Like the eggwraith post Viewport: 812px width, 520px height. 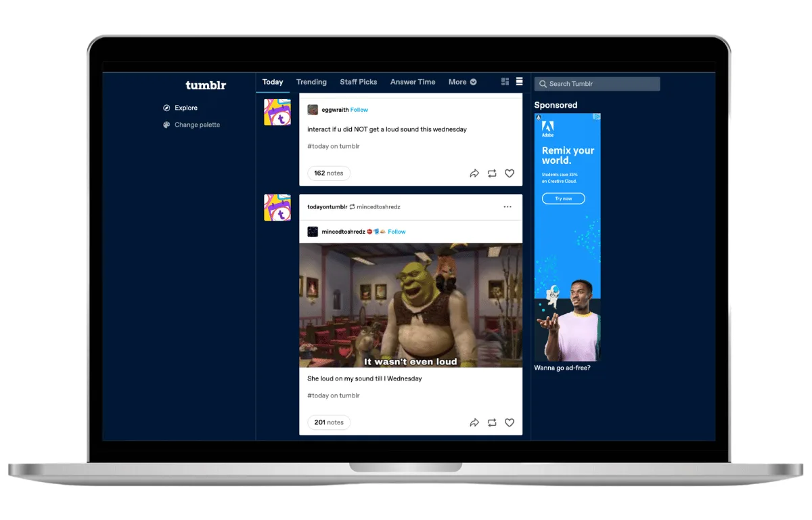tap(510, 173)
